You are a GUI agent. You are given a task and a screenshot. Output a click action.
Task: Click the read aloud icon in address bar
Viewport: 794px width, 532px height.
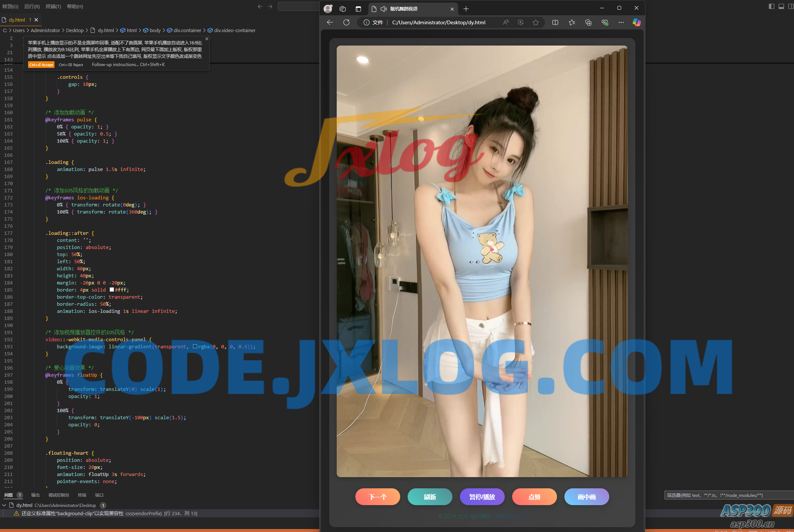click(506, 22)
